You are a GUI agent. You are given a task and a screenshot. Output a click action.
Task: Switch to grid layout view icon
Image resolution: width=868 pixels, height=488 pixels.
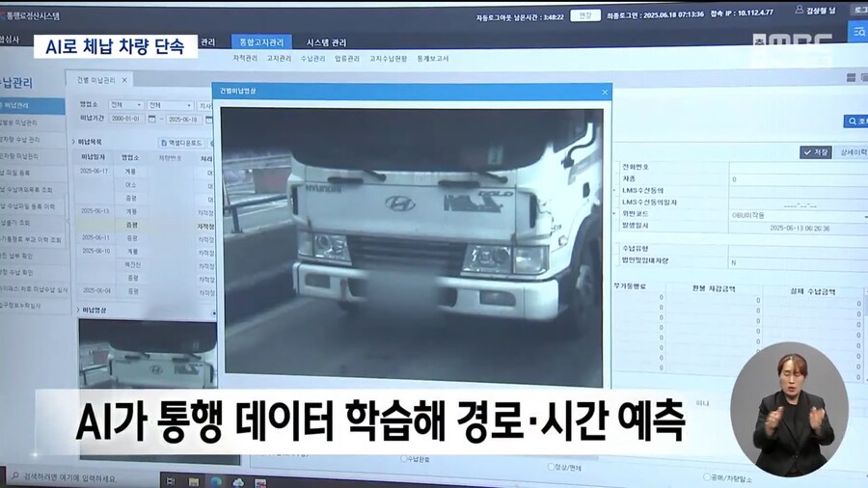(851, 78)
